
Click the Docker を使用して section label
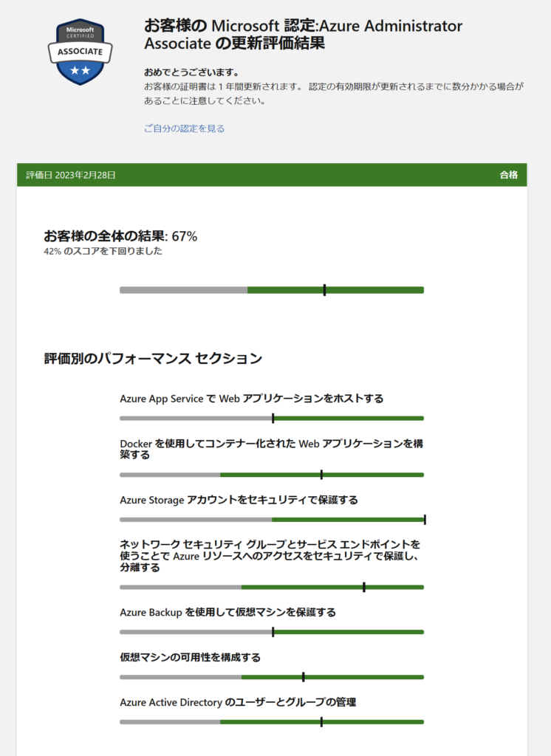point(271,449)
